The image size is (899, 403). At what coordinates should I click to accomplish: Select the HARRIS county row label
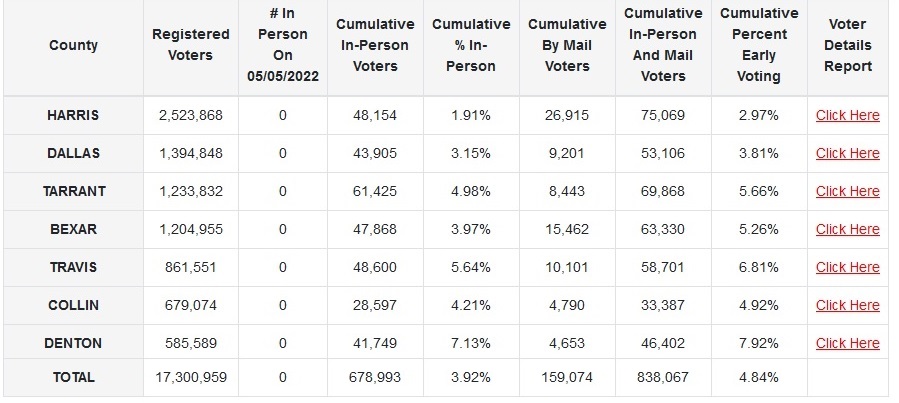pyautogui.click(x=73, y=115)
